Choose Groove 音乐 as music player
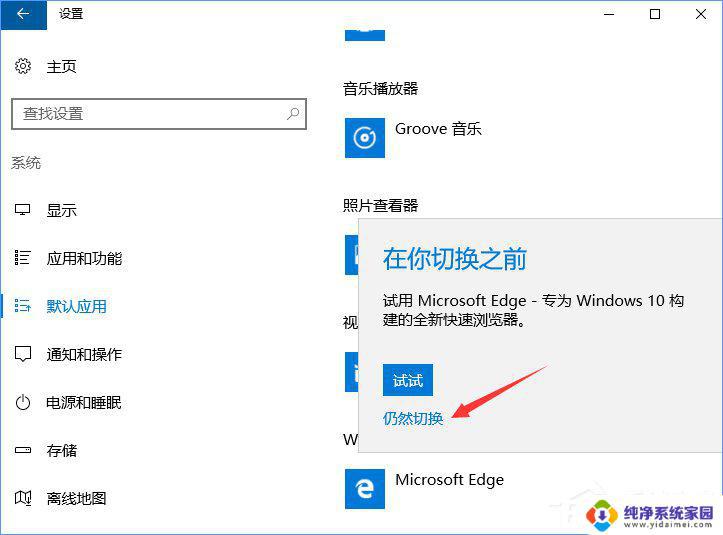This screenshot has width=723, height=535. point(438,129)
